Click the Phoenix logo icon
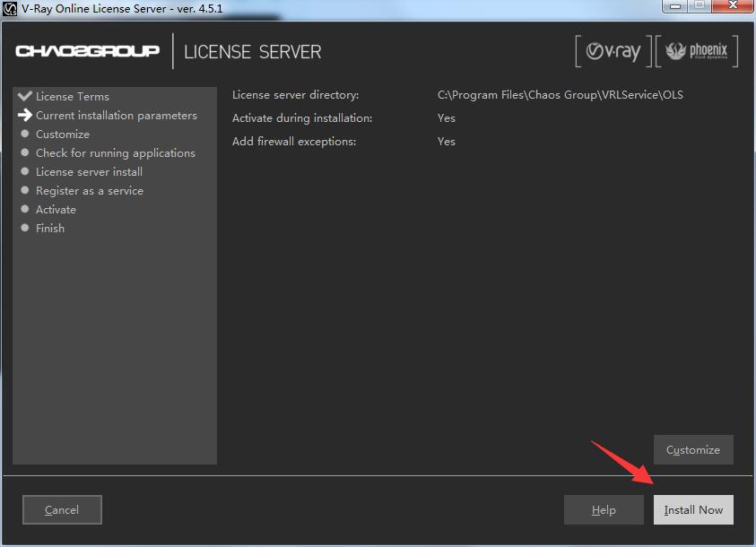The image size is (756, 547). tap(697, 50)
